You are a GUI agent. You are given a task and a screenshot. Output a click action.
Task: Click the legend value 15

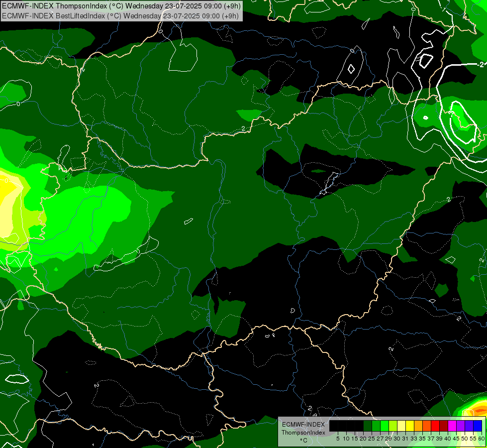[355, 439]
